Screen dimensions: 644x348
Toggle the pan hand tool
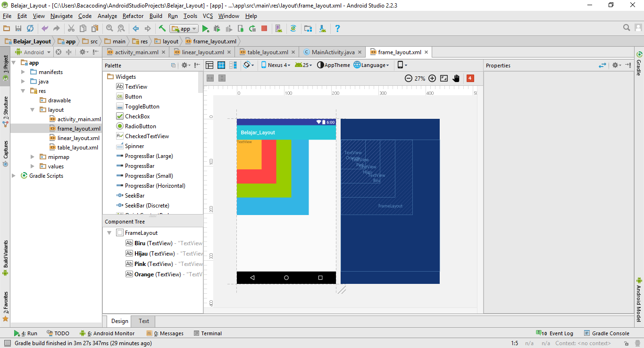click(456, 78)
